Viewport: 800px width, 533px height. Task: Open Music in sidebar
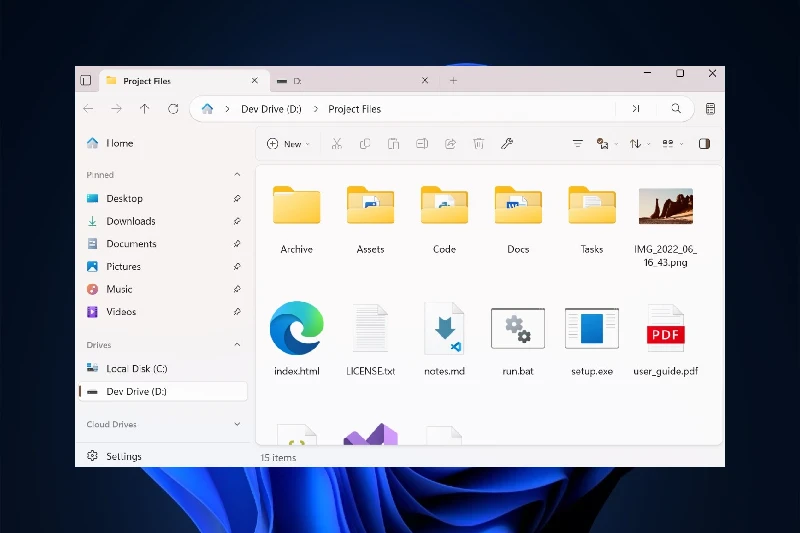163,289
